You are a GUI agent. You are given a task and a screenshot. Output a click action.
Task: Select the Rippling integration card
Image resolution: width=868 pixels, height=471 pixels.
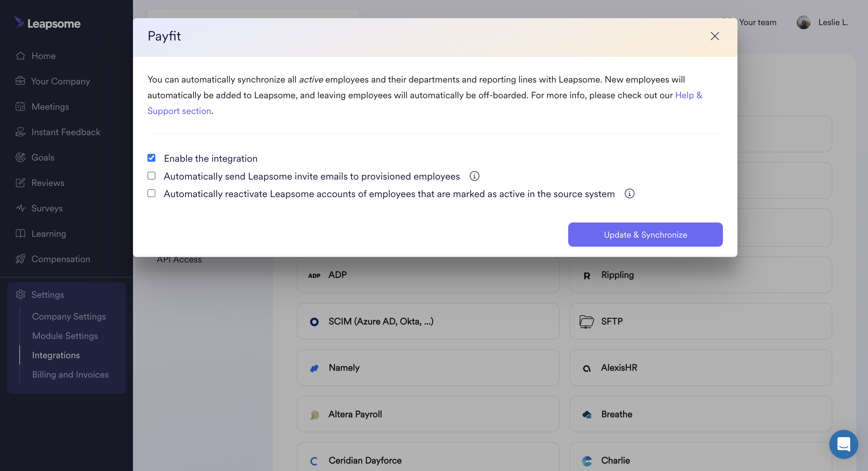(x=701, y=275)
